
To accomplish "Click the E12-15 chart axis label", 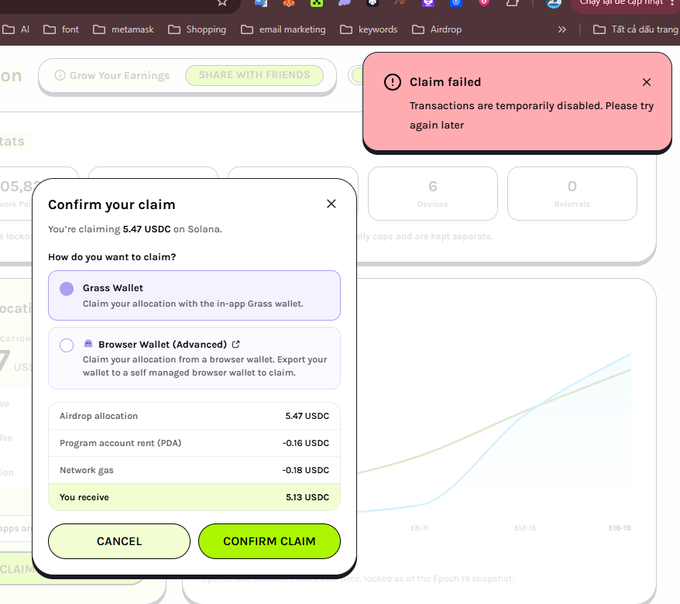I will [525, 528].
